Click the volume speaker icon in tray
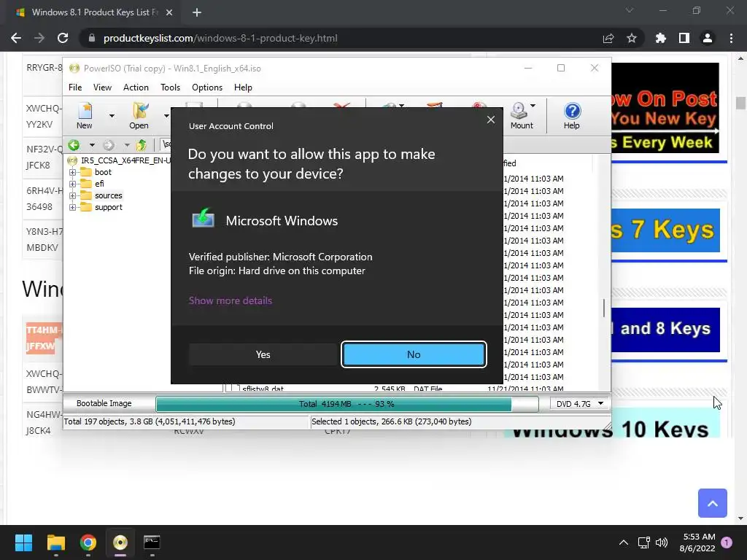The width and height of the screenshot is (747, 560). coord(661,542)
